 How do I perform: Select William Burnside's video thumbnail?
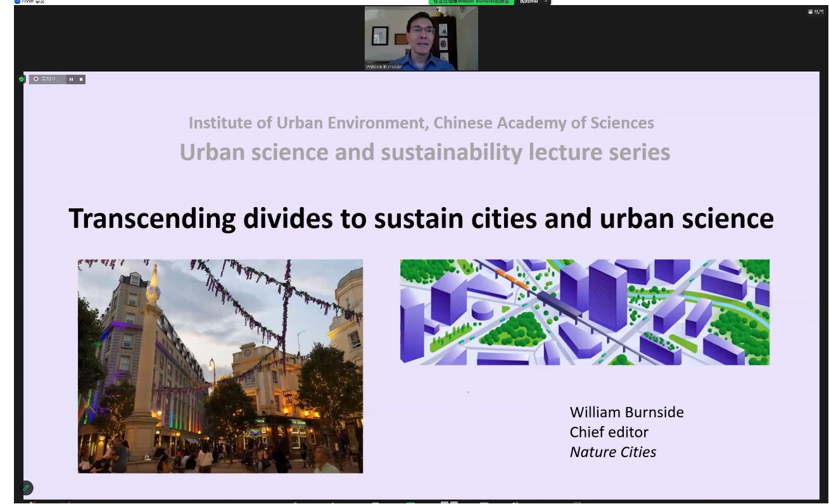(x=421, y=38)
